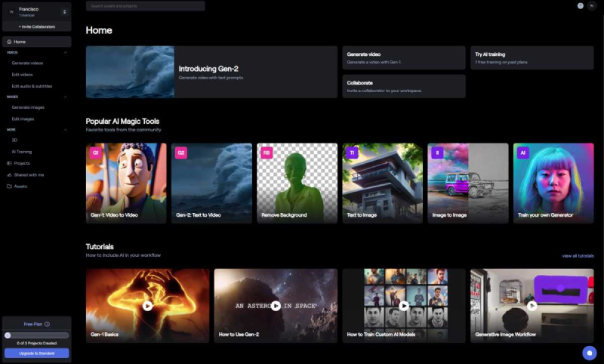Play the How to Use Gen-2 tutorial
The width and height of the screenshot is (604, 364).
coord(276,306)
